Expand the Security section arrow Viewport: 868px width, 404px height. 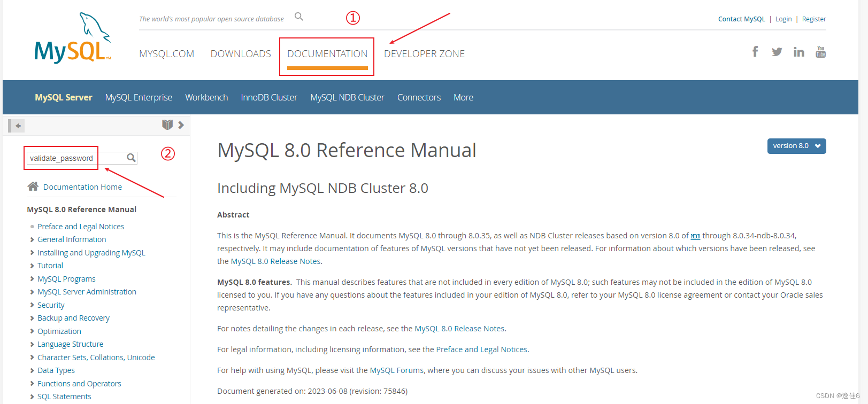point(32,305)
